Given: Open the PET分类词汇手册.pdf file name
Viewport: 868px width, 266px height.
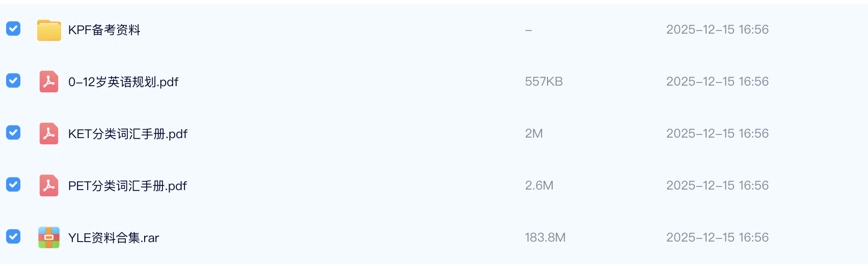Looking at the screenshot, I should [x=127, y=186].
